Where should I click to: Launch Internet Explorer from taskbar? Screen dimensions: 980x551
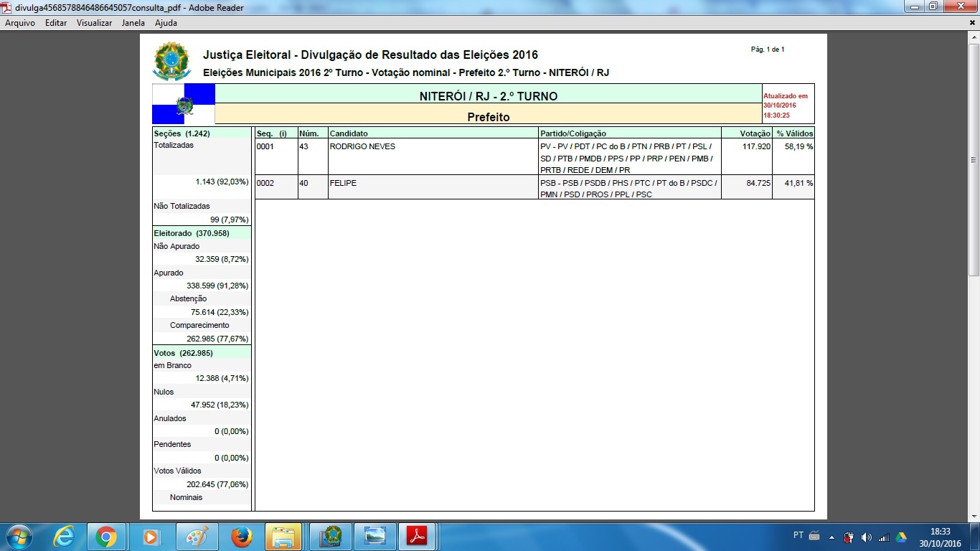[x=64, y=537]
